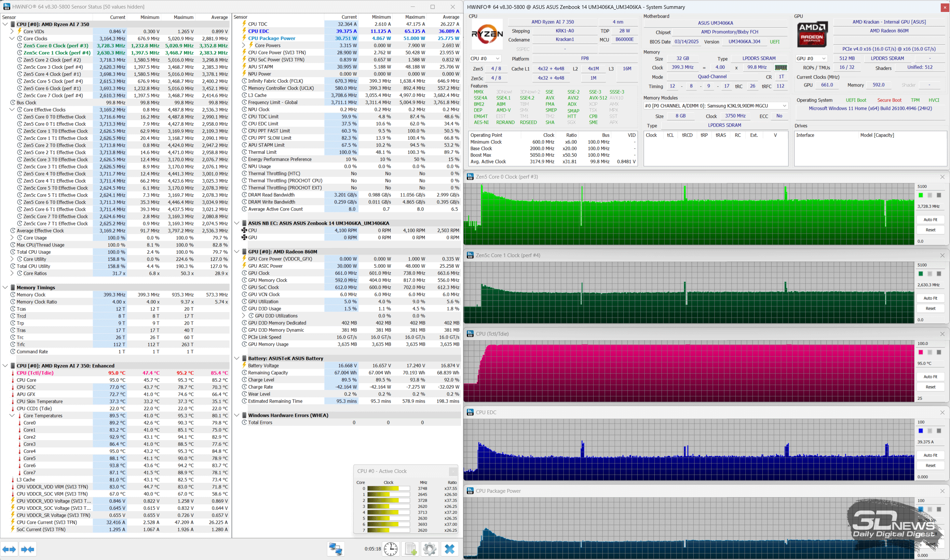The height and width of the screenshot is (560, 950).
Task: Pick the pink swatch in CPU (Tctl/Tdie) graph
Action: (921, 352)
